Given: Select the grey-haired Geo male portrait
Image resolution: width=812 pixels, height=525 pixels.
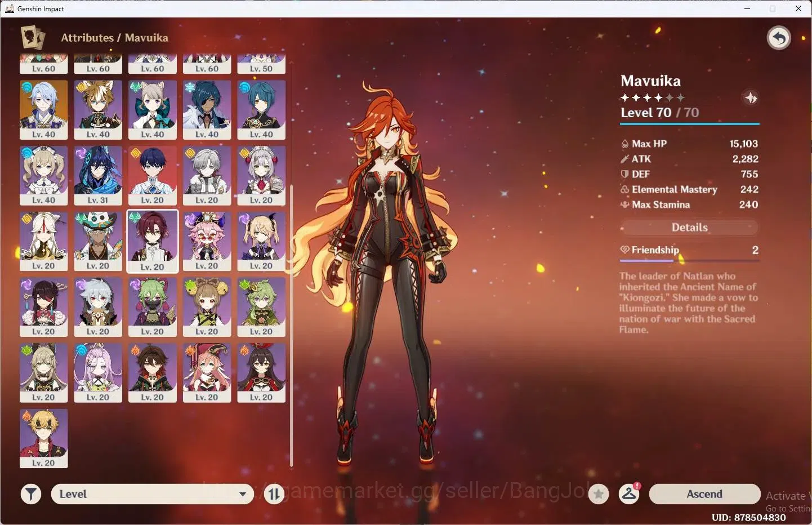Looking at the screenshot, I should click(207, 176).
